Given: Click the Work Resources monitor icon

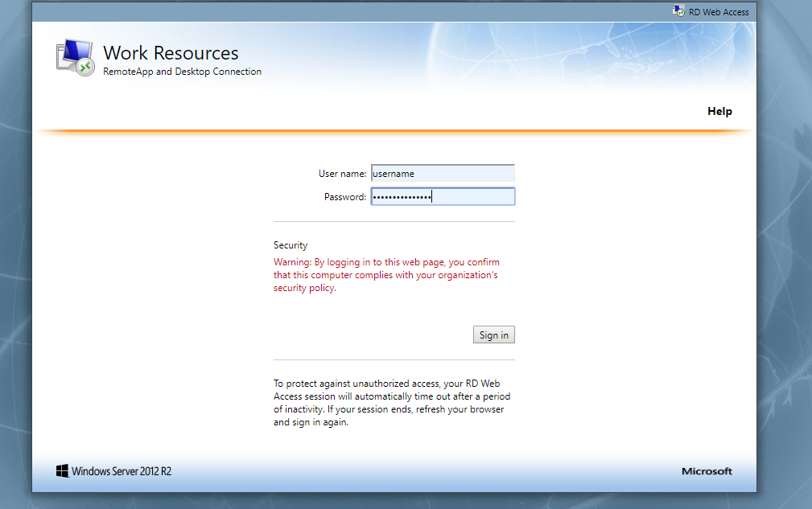Looking at the screenshot, I should (76, 57).
